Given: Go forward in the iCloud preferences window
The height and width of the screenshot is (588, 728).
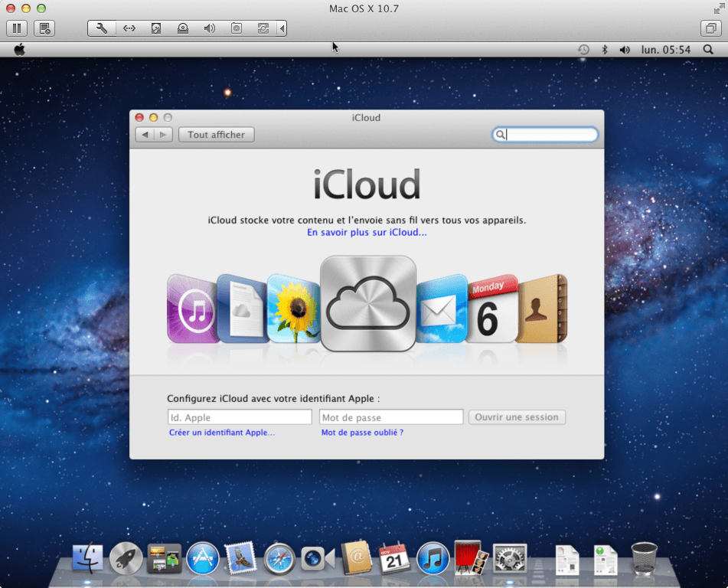Looking at the screenshot, I should [x=163, y=135].
